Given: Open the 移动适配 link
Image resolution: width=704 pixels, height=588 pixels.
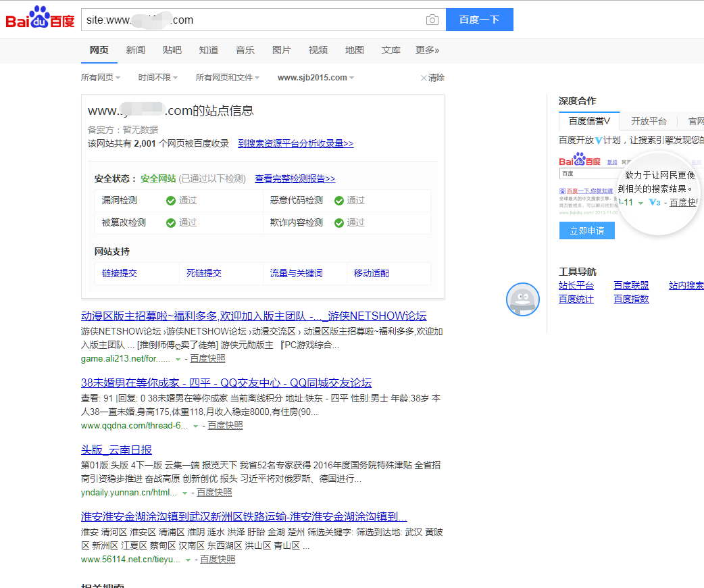Looking at the screenshot, I should [x=372, y=273].
